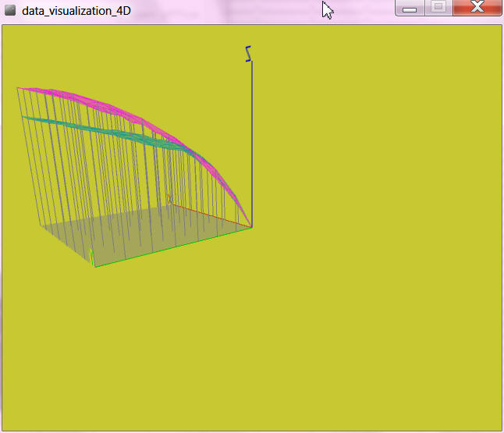Click the red X axis line on the base
Viewport: 504px width, 433px height.
(212, 216)
